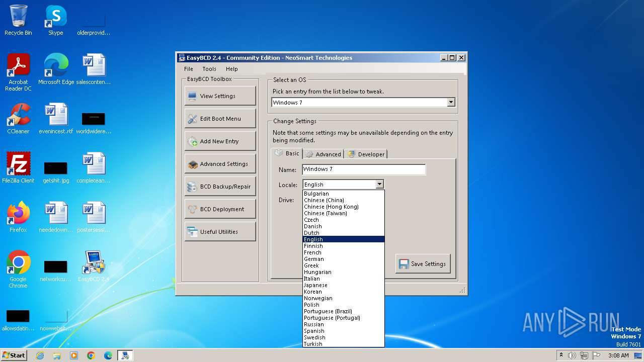
Task: Open the Help menu
Action: click(x=231, y=69)
